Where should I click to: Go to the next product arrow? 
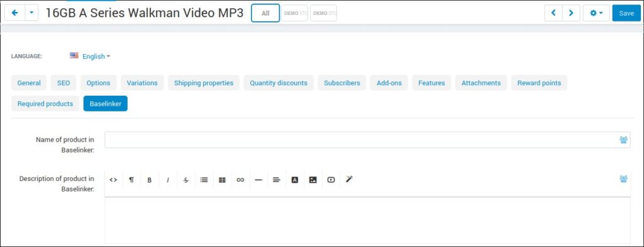571,13
